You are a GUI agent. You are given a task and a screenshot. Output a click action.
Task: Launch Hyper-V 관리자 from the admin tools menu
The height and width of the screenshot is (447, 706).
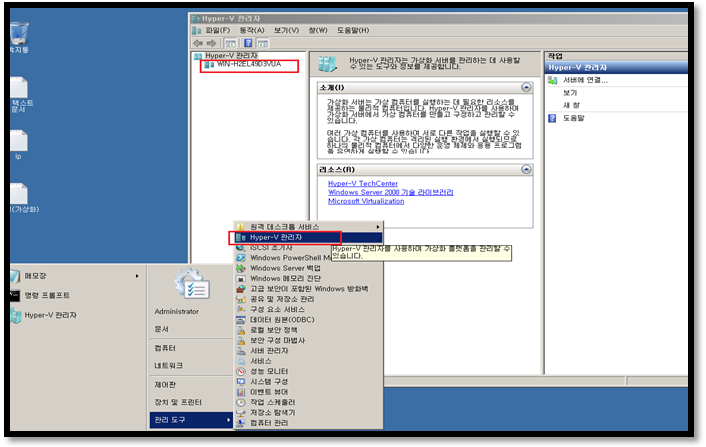pos(308,237)
